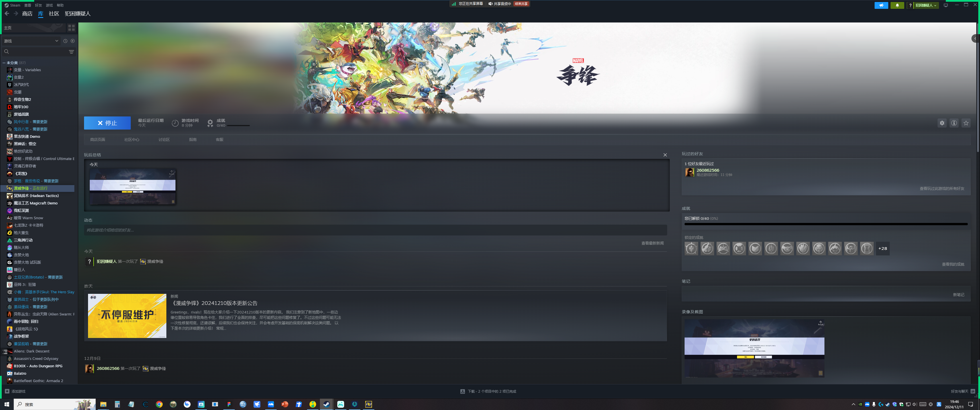Go forward with the navigation forward arrow
The image size is (980, 410).
tap(16, 14)
